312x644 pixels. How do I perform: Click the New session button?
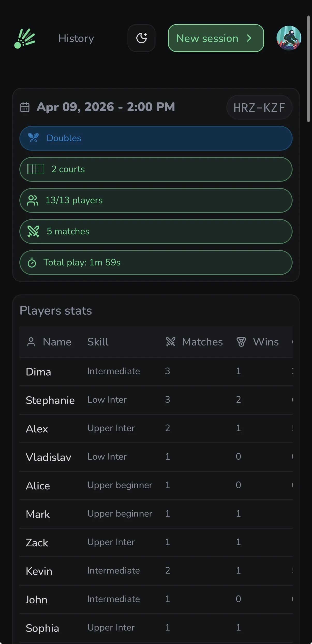pyautogui.click(x=216, y=38)
